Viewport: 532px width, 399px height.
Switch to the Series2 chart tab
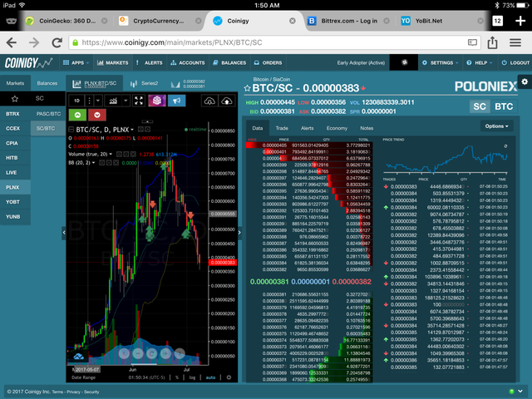pos(145,83)
